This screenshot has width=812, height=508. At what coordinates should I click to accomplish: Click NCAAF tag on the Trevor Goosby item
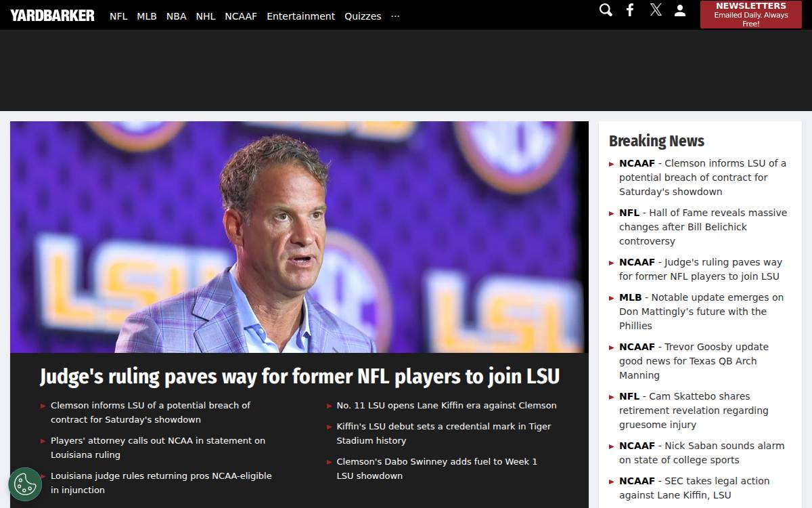[x=637, y=347]
